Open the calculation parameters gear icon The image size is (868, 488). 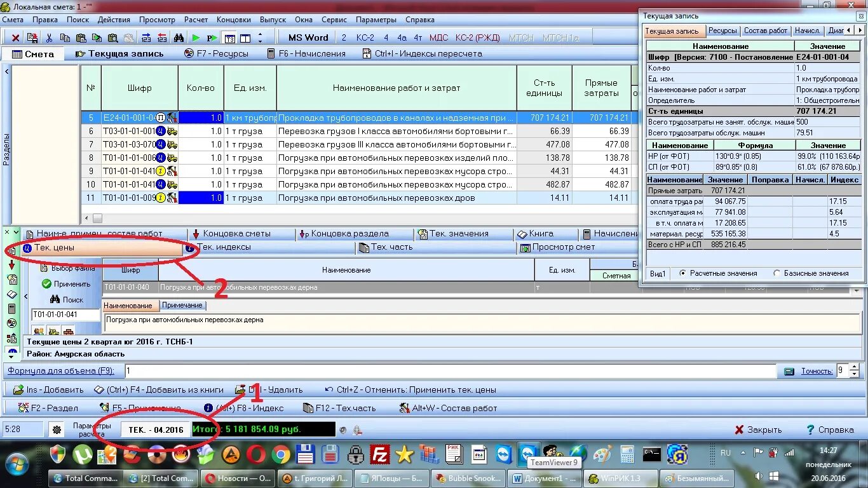coord(57,430)
